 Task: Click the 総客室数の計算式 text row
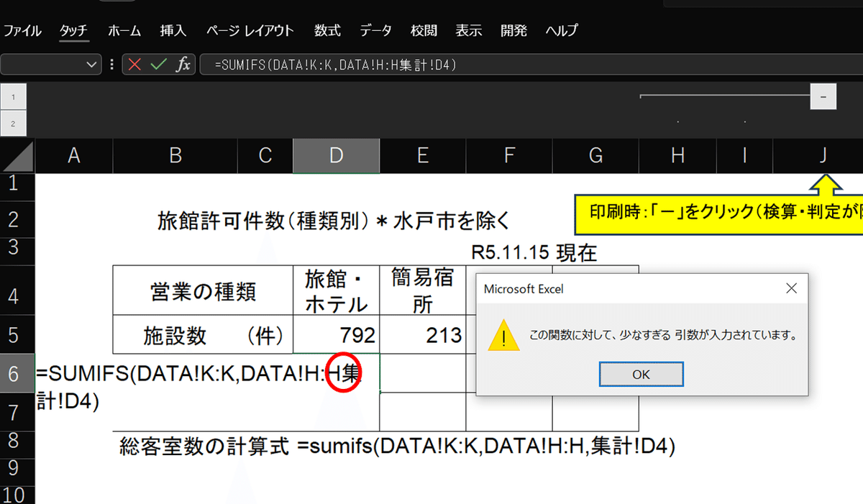pyautogui.click(x=398, y=446)
